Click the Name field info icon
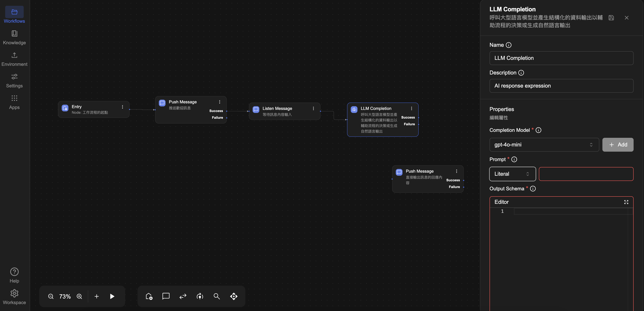 [x=508, y=45]
